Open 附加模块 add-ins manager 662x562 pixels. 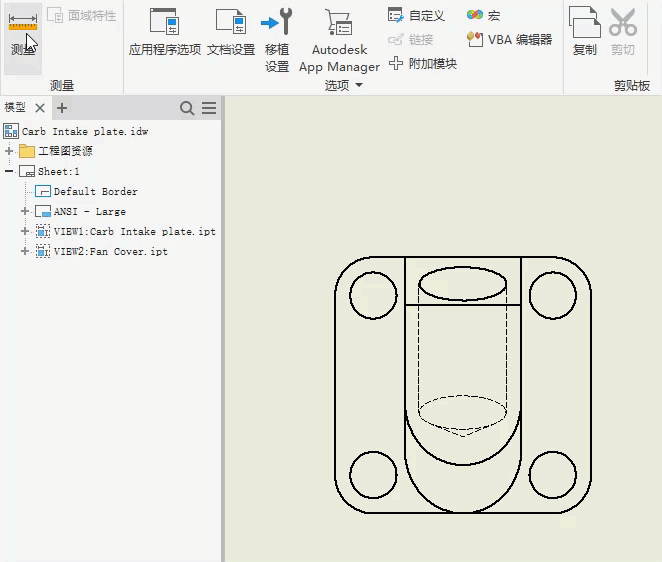click(x=422, y=63)
